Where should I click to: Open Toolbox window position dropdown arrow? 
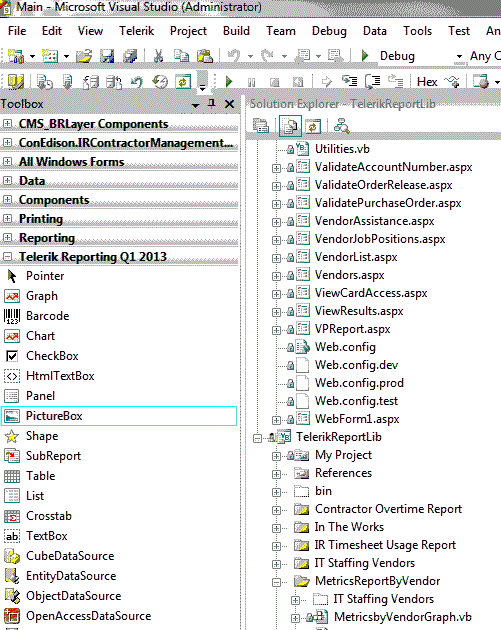pyautogui.click(x=196, y=105)
